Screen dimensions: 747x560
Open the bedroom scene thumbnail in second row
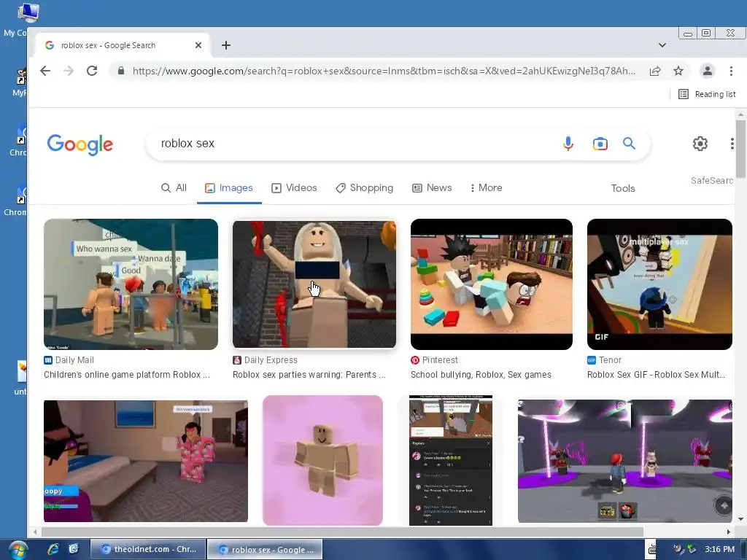145,461
